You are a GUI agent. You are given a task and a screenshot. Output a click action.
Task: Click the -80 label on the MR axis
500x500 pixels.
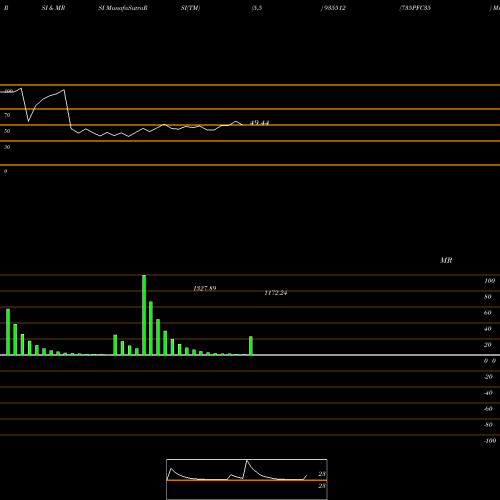tap(488, 425)
